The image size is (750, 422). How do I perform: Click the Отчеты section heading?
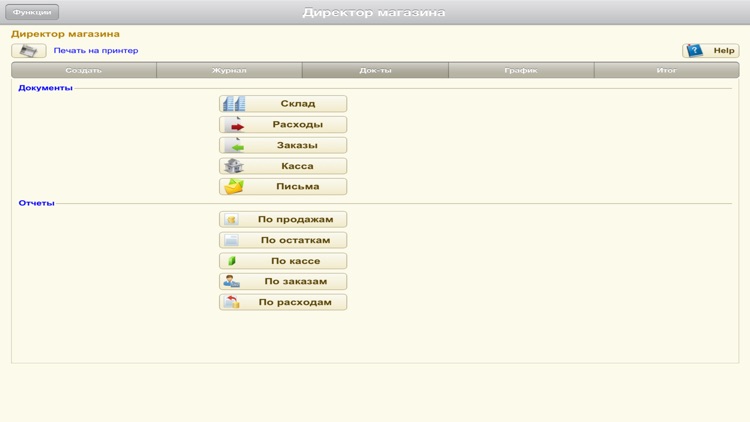36,203
